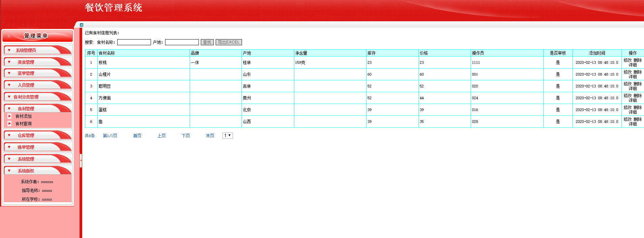
Task: Expand the 美食管理 menu section
Action: pyautogui.click(x=26, y=62)
